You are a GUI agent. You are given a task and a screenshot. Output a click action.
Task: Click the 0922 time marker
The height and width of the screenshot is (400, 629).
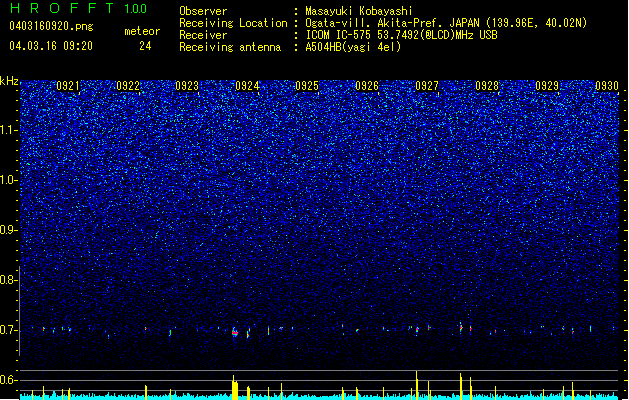(x=128, y=86)
